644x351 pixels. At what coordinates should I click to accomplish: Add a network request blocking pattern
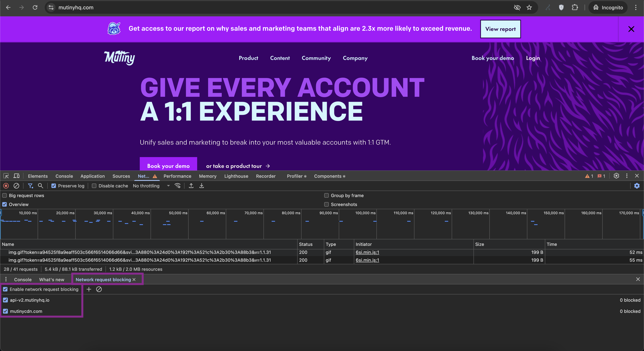click(89, 289)
